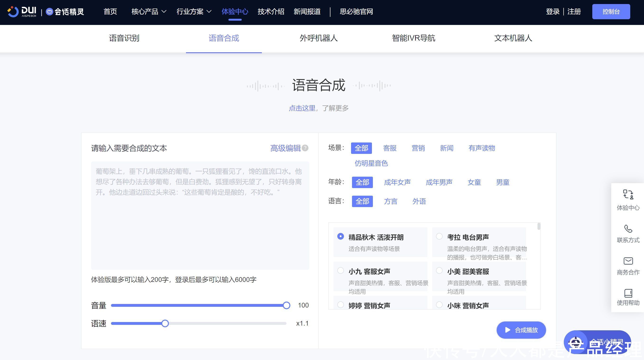
Task: Open 商务合作 envelope icon
Action: point(628,261)
